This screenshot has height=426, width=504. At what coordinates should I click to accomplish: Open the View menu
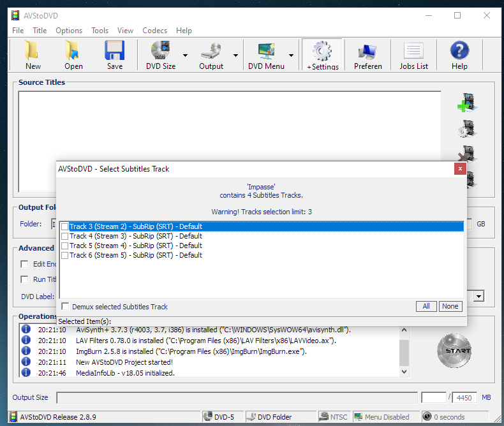point(125,31)
